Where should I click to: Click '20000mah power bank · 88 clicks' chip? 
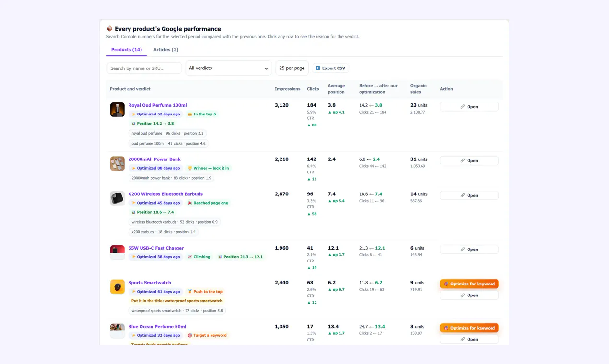(x=171, y=178)
